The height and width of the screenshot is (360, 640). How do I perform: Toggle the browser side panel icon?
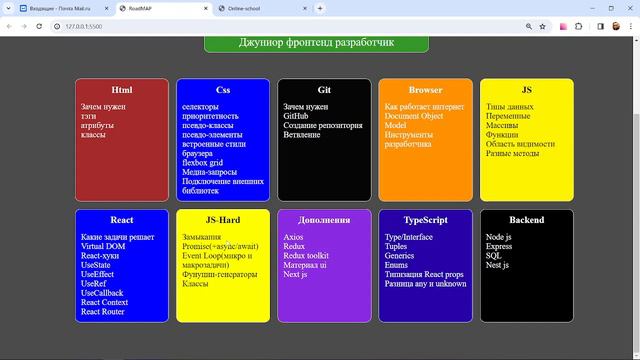[x=600, y=26]
